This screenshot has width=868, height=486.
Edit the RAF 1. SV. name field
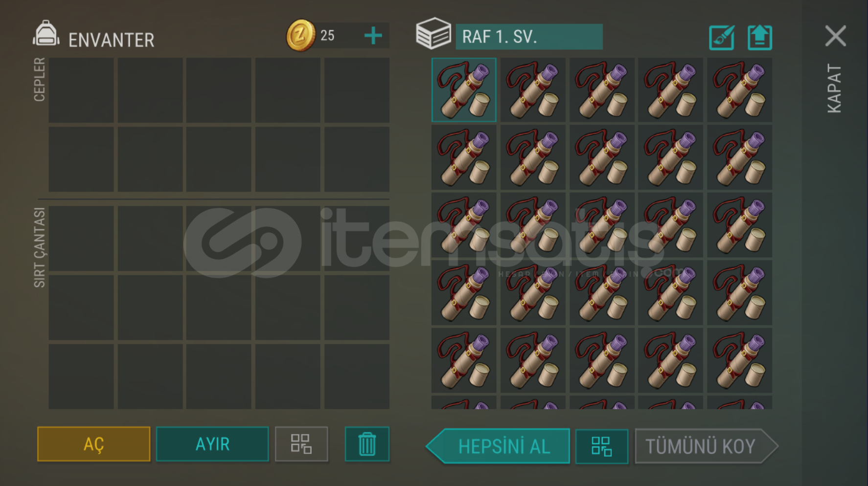529,37
